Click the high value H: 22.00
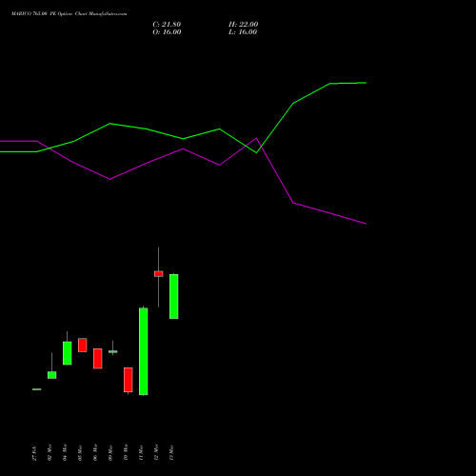 pos(243,25)
